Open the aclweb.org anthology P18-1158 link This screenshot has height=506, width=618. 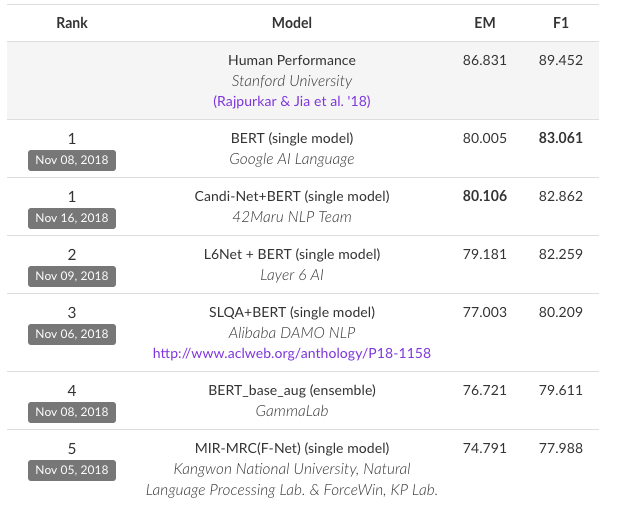coord(291,353)
